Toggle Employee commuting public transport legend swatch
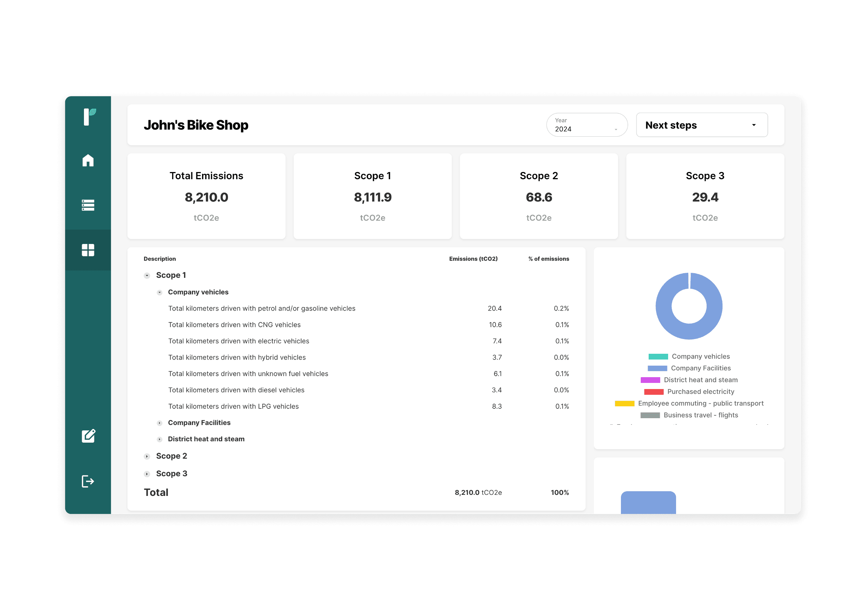The height and width of the screenshot is (610, 868). click(625, 403)
